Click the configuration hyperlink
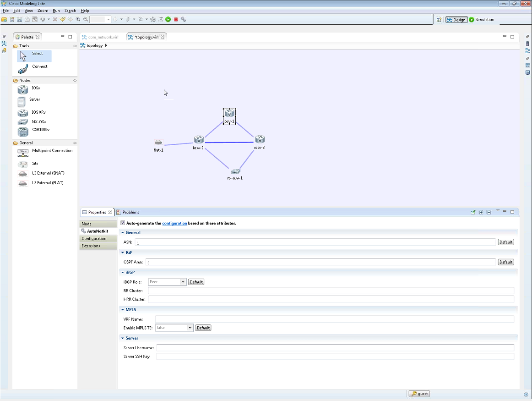Screen dimensions: 532x401 coord(174,223)
